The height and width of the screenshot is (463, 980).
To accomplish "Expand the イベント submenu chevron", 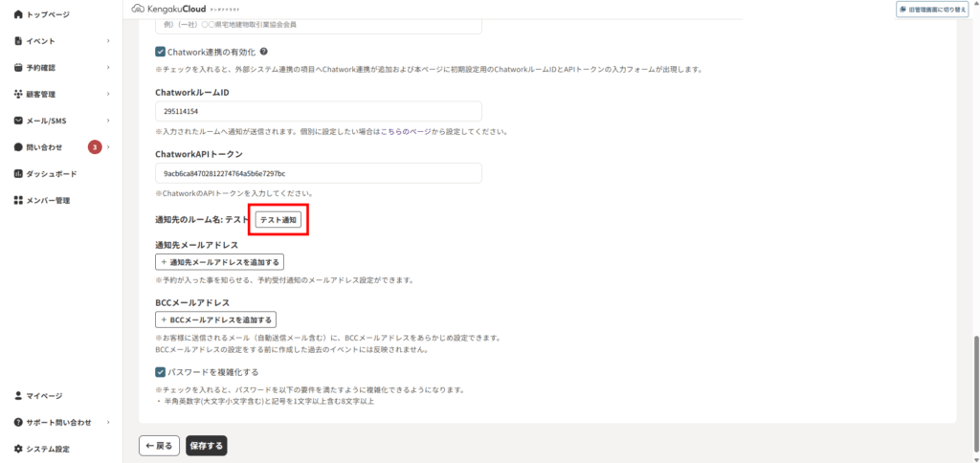I will [x=108, y=41].
